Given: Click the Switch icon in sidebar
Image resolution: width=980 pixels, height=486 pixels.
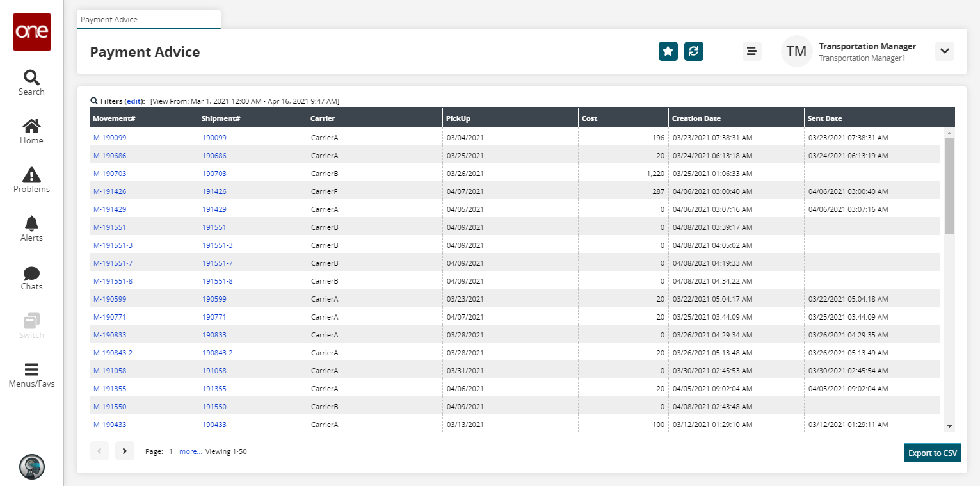Looking at the screenshot, I should tap(31, 326).
